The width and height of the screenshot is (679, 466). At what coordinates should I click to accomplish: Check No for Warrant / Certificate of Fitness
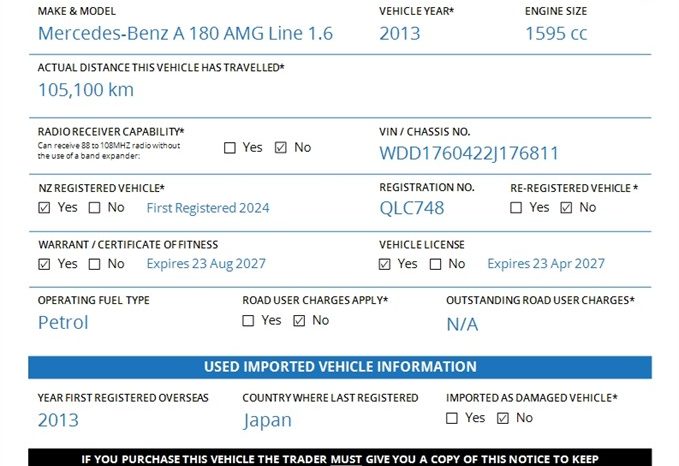click(94, 264)
